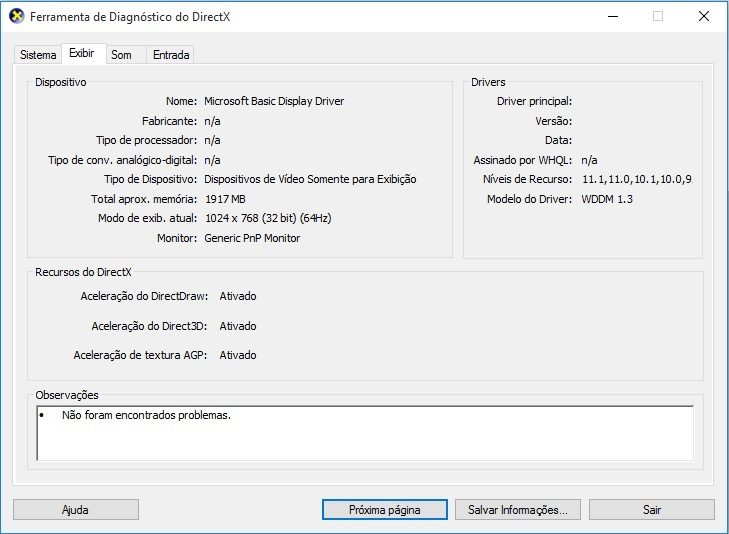Click the Ajuda button

76,509
